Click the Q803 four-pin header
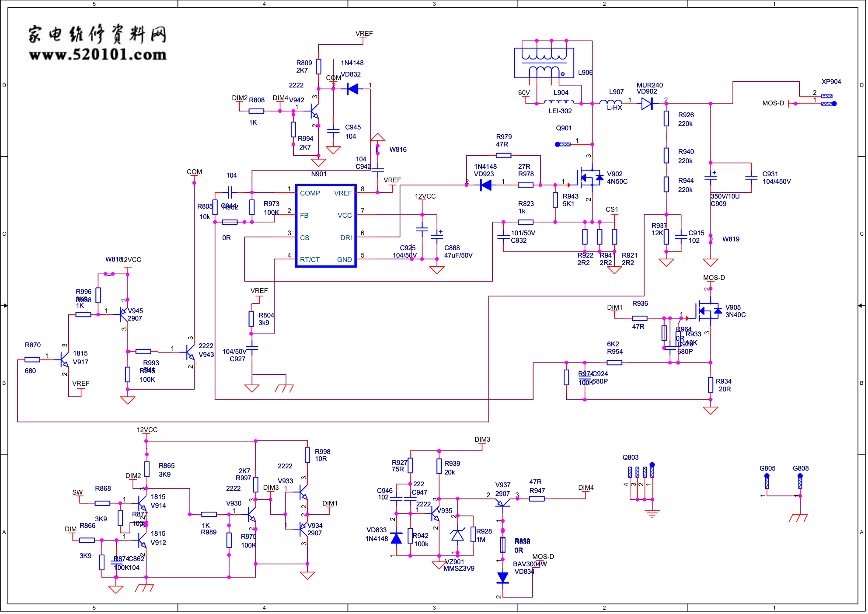 [641, 472]
